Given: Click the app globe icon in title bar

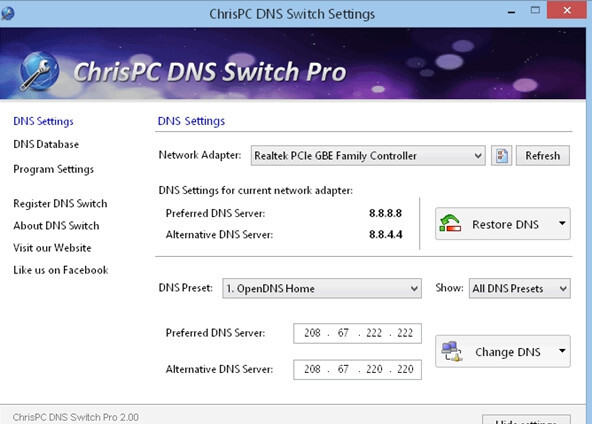Looking at the screenshot, I should (8, 14).
